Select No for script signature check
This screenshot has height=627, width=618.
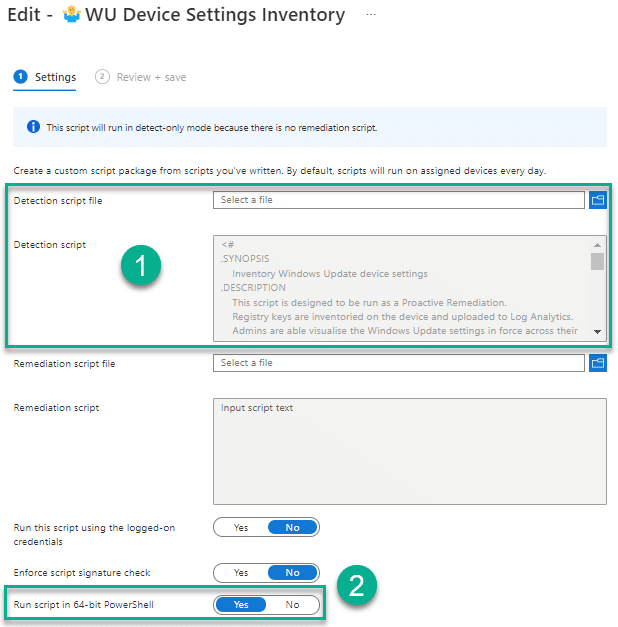pyautogui.click(x=292, y=573)
